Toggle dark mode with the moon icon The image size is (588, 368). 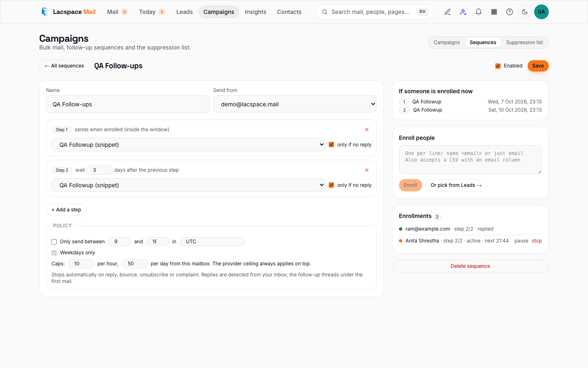pos(525,12)
